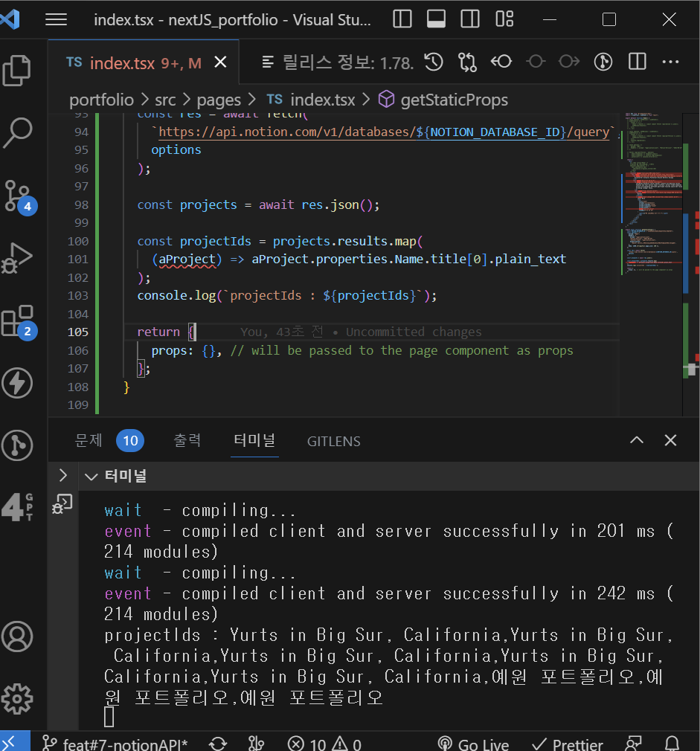Click Go Live in status bar
The height and width of the screenshot is (751, 700).
coord(473,744)
